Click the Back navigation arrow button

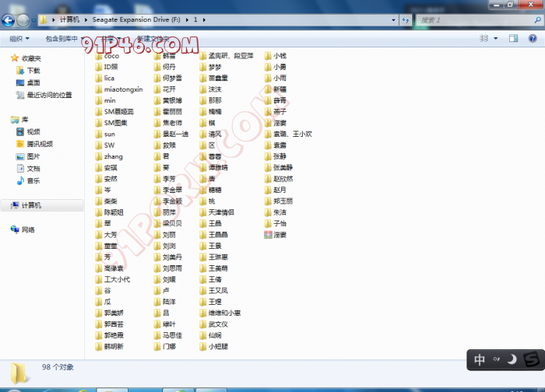8,19
